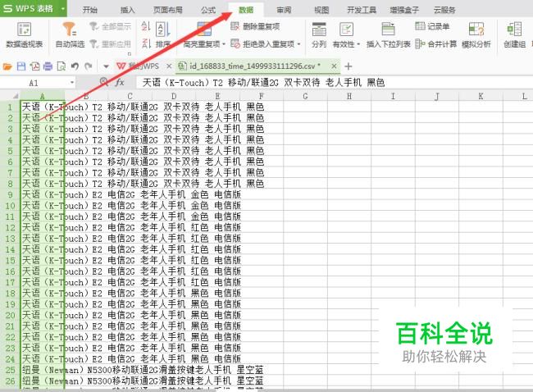Open the 数据透视表 pivot table tool
The height and width of the screenshot is (392, 533).
(x=24, y=35)
